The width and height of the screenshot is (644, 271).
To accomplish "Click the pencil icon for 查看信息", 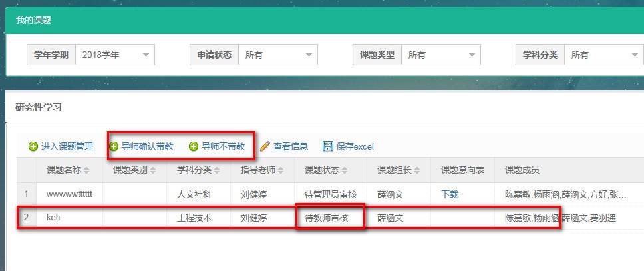I will [265, 146].
